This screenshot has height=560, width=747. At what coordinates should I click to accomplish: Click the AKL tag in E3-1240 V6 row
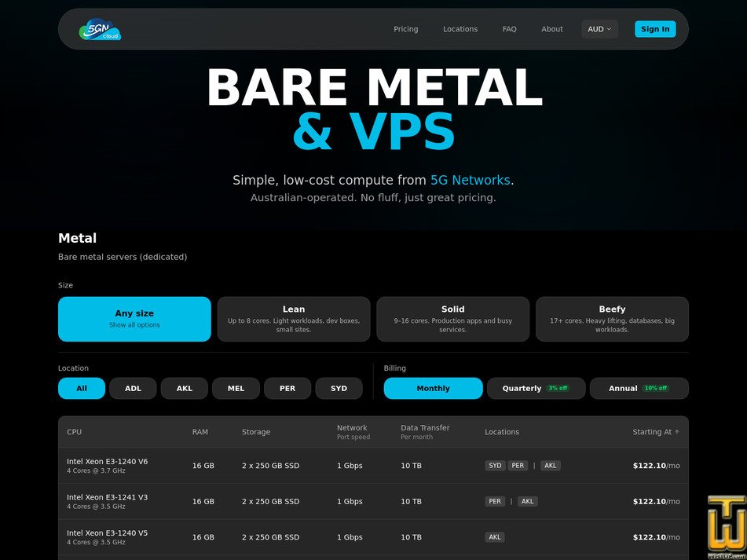[551, 466]
